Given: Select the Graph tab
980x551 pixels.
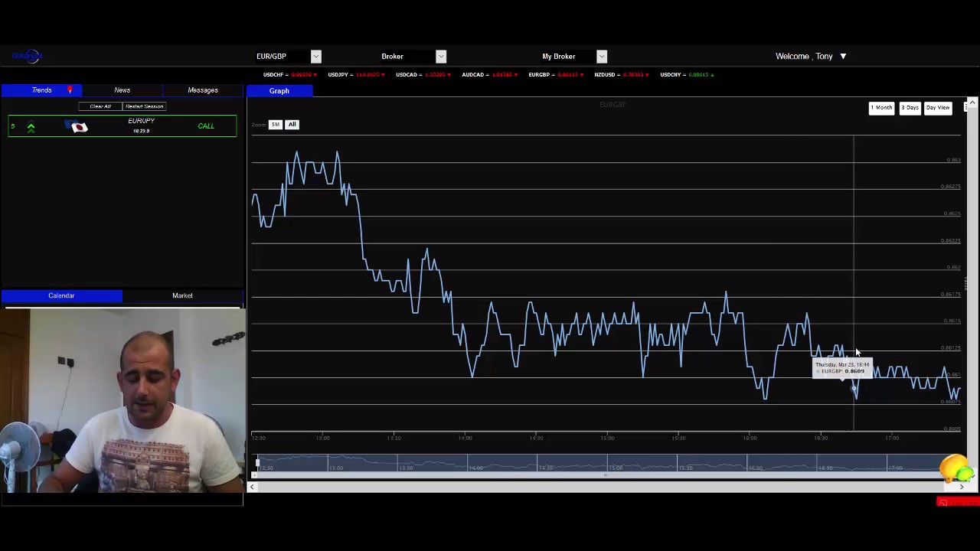Looking at the screenshot, I should click(279, 91).
